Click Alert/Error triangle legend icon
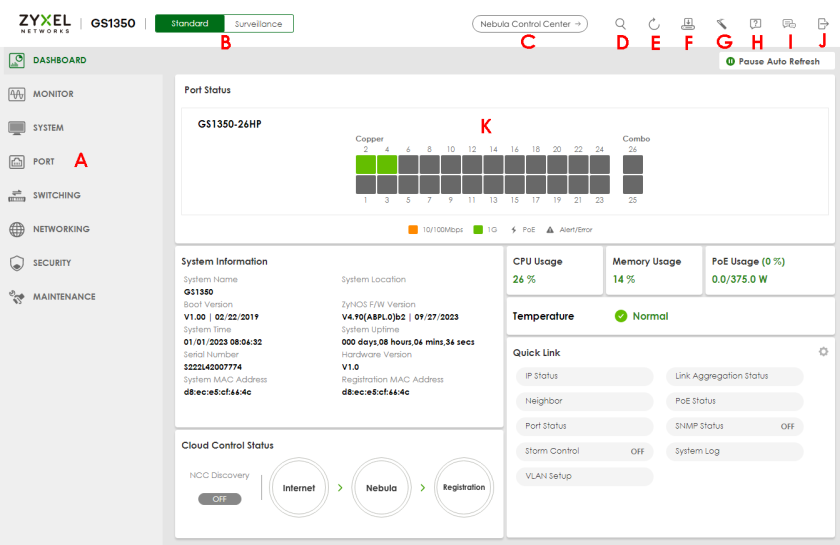840x545 pixels. point(550,230)
